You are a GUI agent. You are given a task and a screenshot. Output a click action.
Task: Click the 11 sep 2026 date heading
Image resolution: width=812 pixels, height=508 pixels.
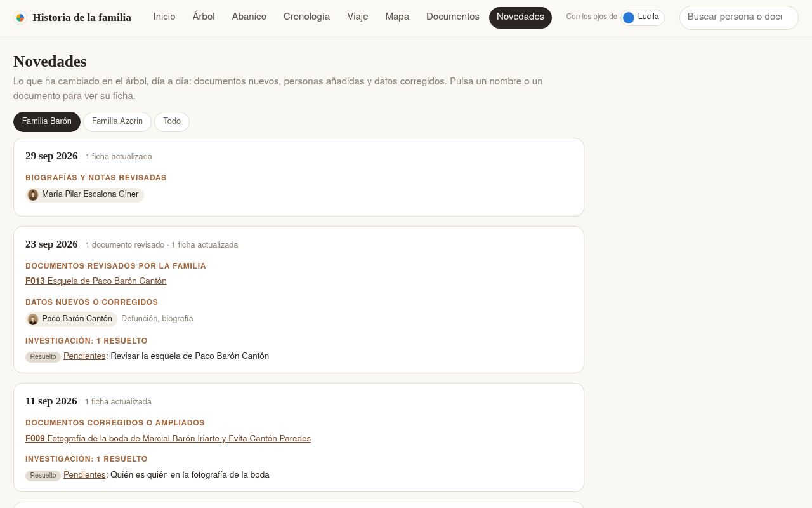(x=51, y=401)
